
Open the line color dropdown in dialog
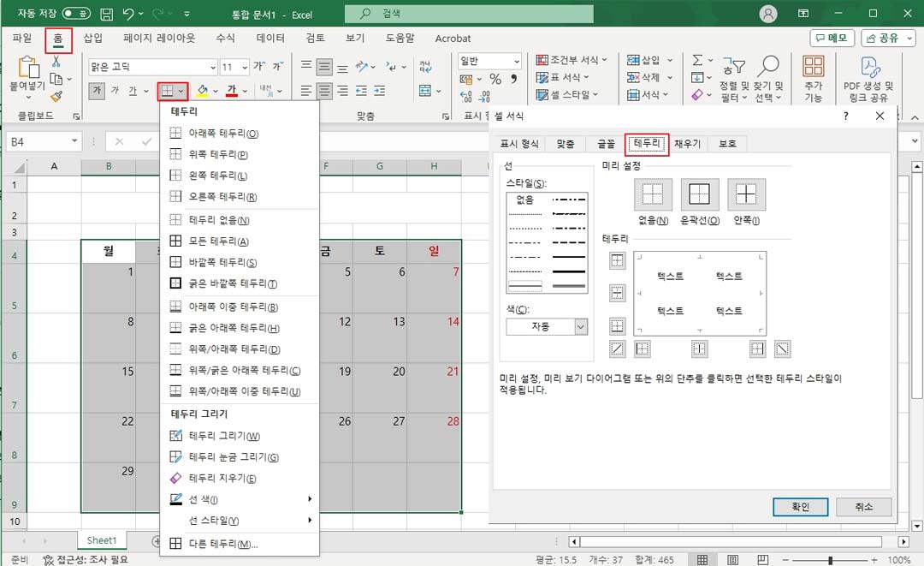[581, 326]
